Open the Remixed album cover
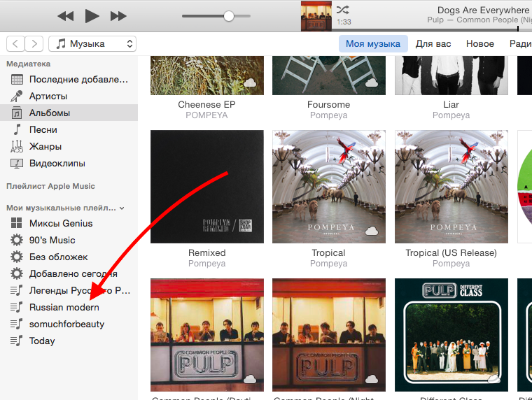 (207, 187)
